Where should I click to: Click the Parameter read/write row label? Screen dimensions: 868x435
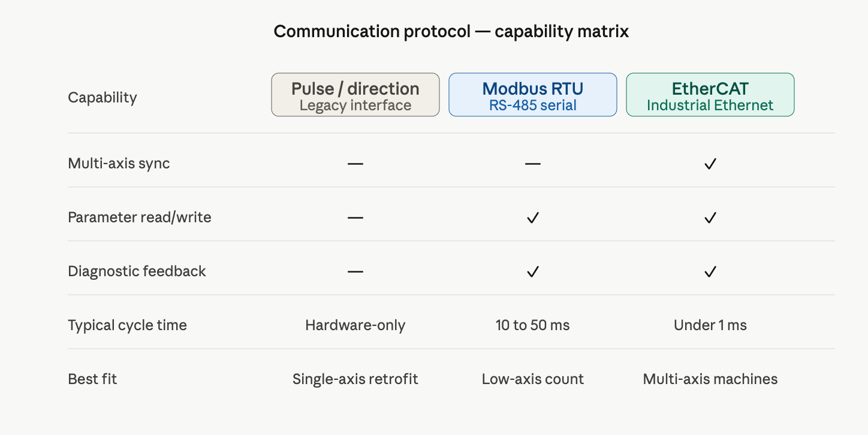pyautogui.click(x=140, y=217)
